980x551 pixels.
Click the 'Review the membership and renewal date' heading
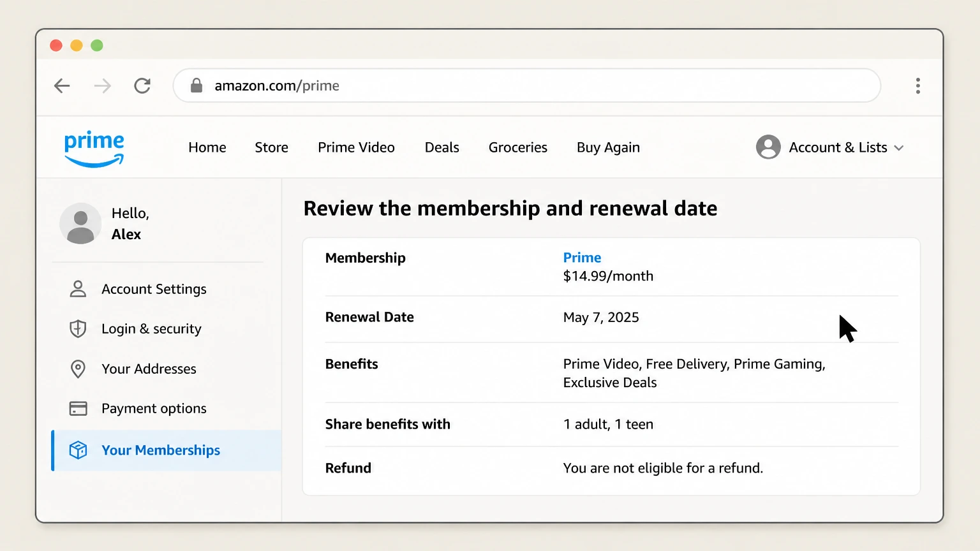click(510, 209)
